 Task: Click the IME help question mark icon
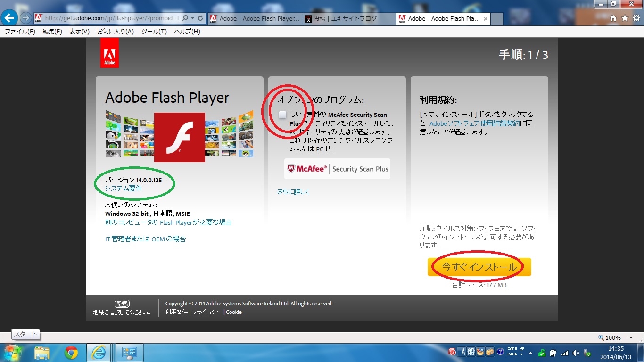point(501,351)
